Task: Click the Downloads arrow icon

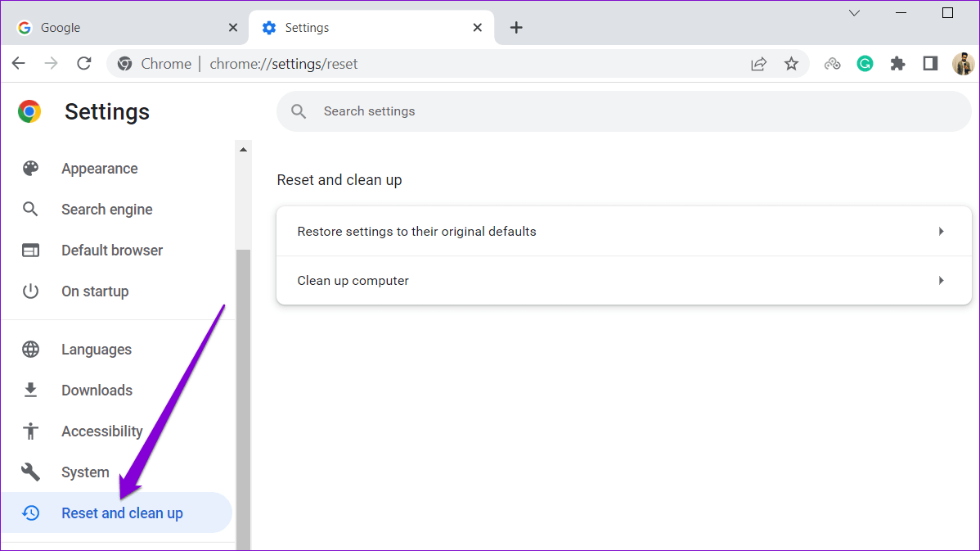Action: pos(30,391)
